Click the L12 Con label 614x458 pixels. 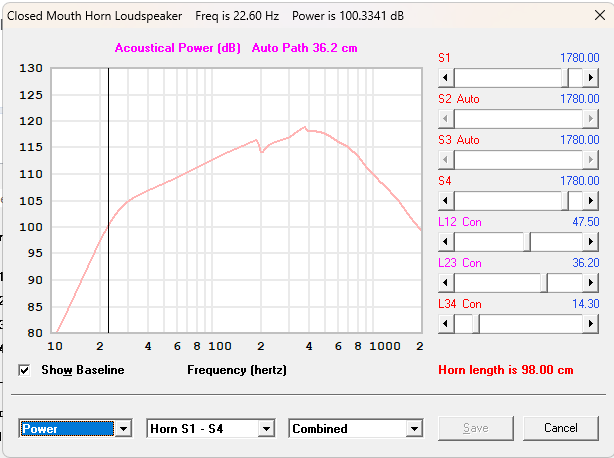(460, 222)
